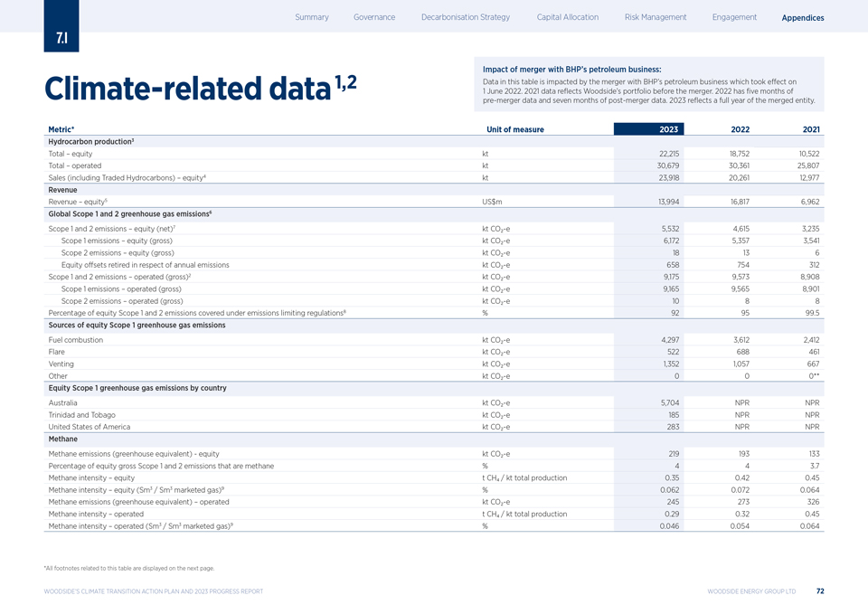Go to the Governance section tab
This screenshot has height=614, width=868.
pyautogui.click(x=374, y=17)
